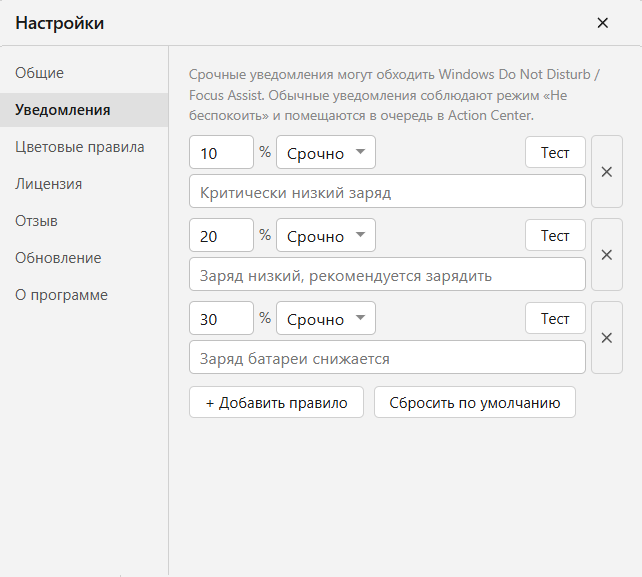This screenshot has height=577, width=642.
Task: Click Сбросить по умолчанию button
Action: coord(475,403)
